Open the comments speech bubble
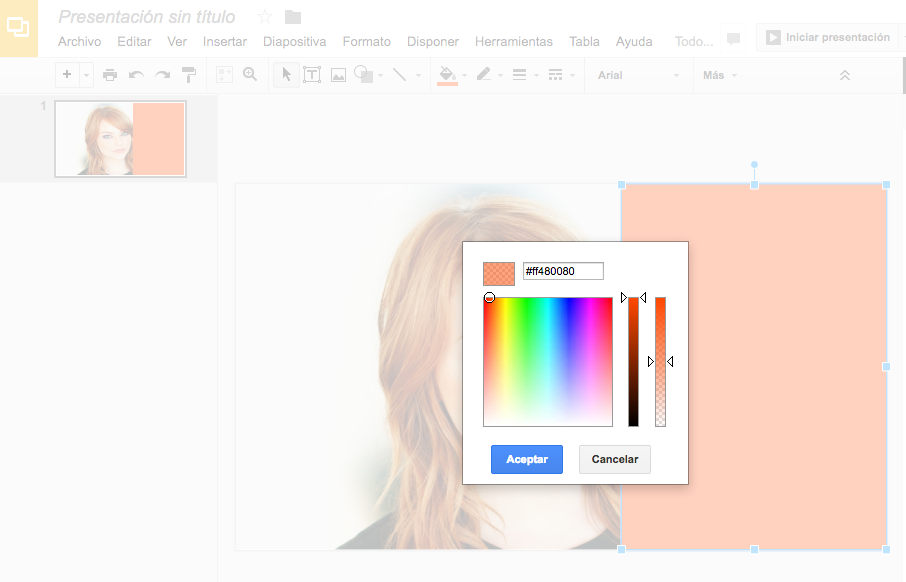The width and height of the screenshot is (906, 582). [733, 39]
